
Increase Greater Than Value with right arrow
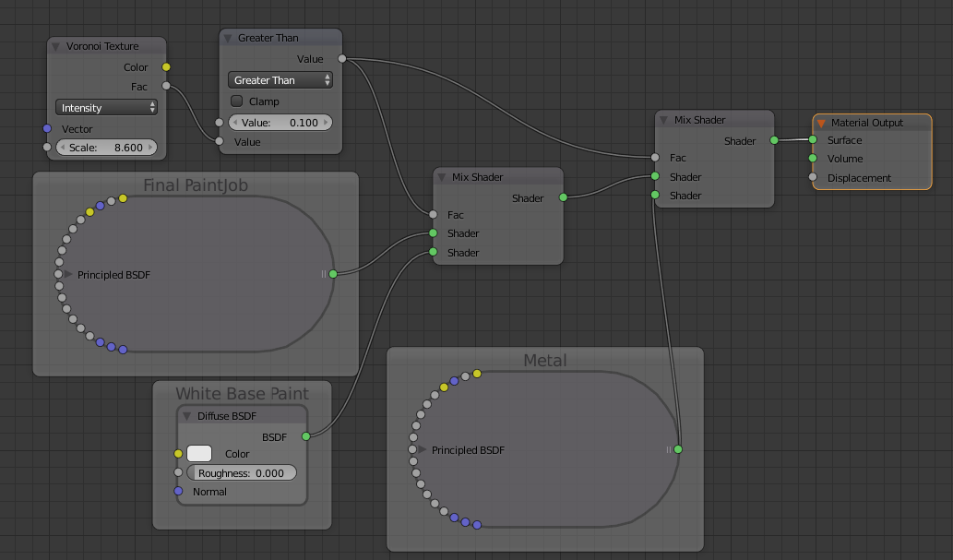pyautogui.click(x=326, y=122)
